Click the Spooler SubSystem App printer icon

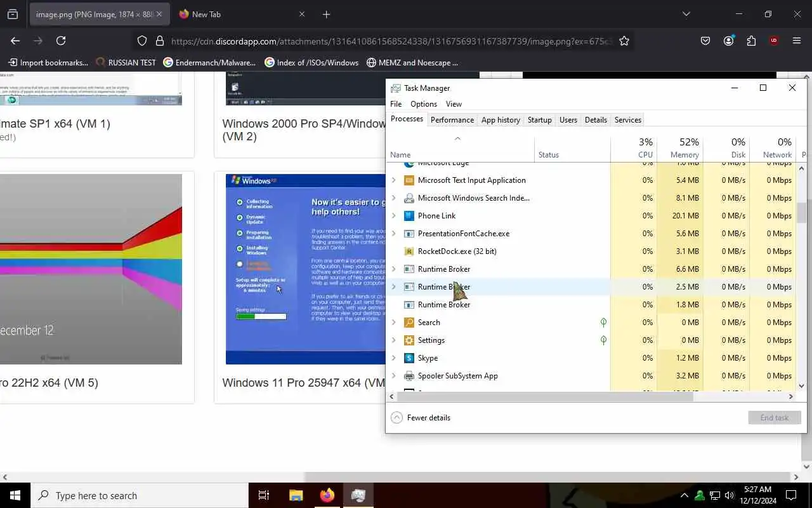(409, 376)
